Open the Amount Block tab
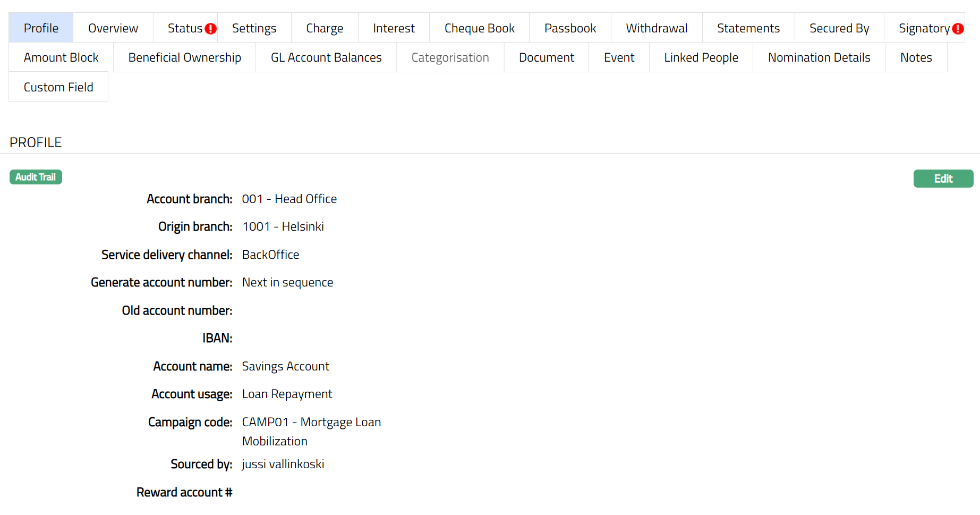 (61, 57)
